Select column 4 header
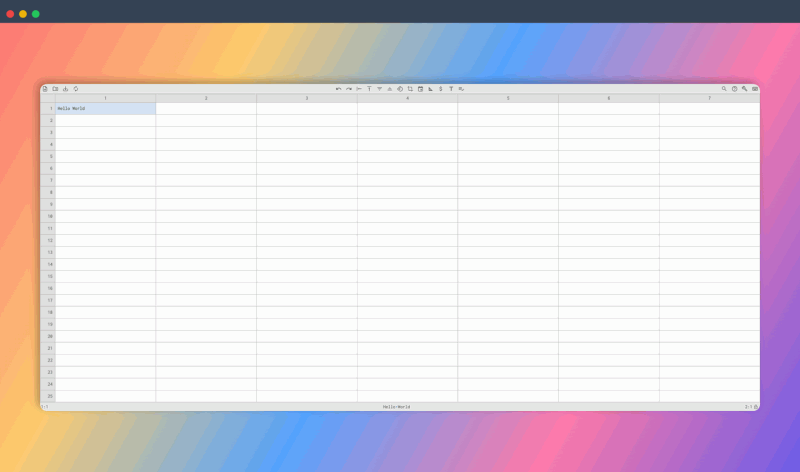The width and height of the screenshot is (800, 472). click(x=407, y=98)
